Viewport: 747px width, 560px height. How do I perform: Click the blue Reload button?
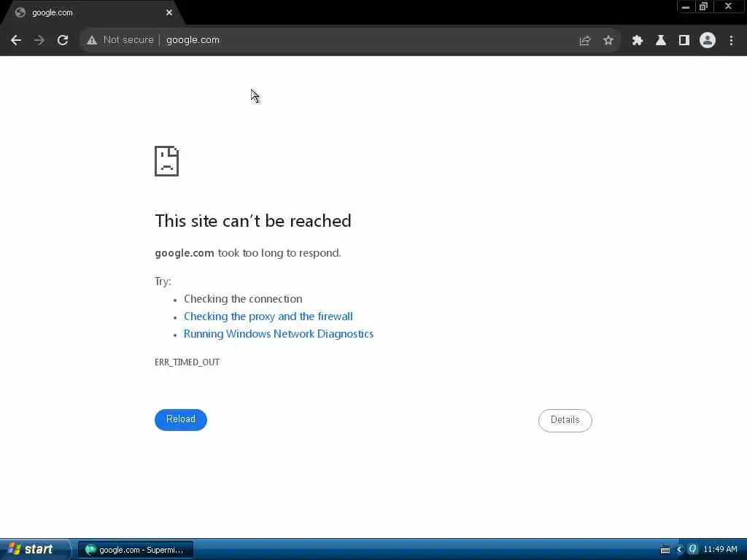pyautogui.click(x=181, y=419)
